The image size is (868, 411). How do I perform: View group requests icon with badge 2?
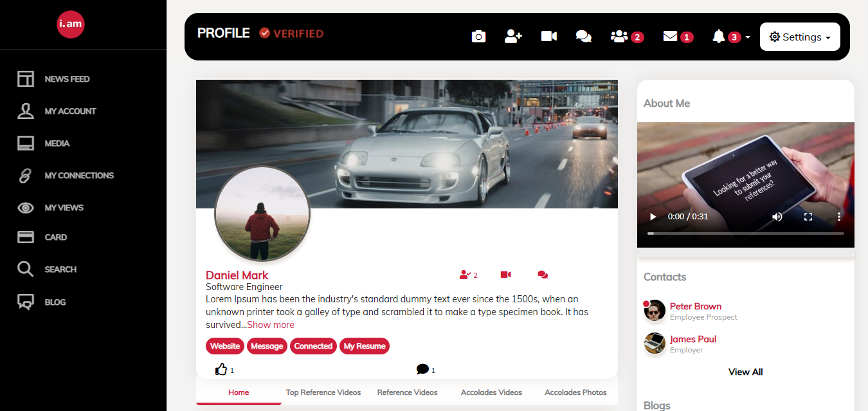tap(627, 37)
